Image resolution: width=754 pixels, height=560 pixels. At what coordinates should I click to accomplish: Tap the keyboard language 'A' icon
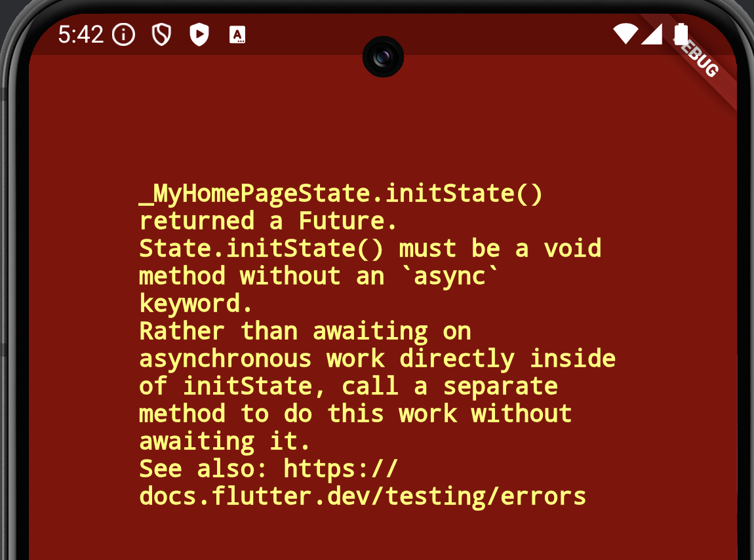[237, 35]
